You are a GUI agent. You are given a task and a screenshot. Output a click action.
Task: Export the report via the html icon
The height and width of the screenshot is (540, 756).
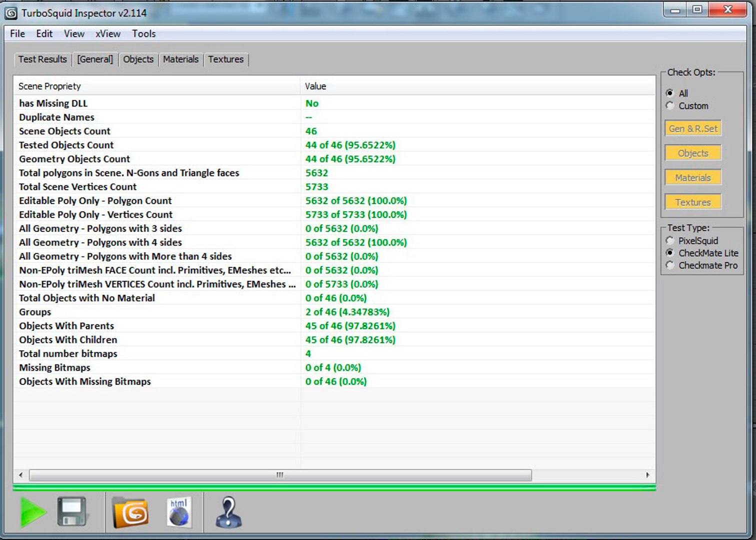178,512
